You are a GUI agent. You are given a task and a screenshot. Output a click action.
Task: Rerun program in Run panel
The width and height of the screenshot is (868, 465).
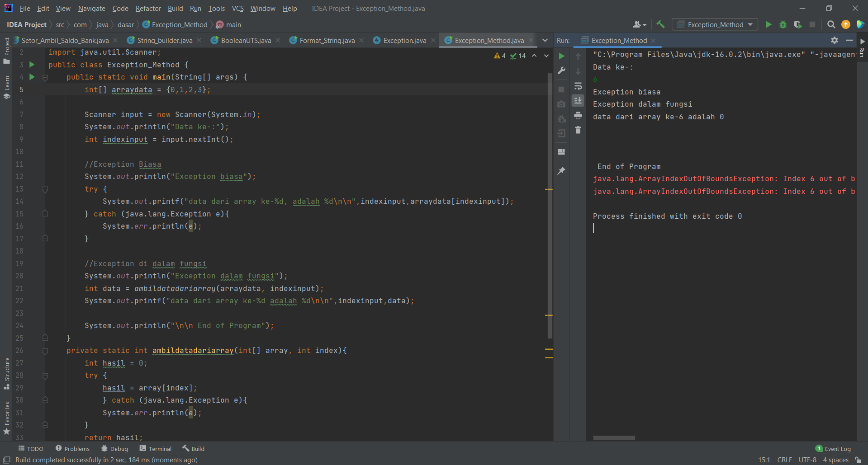[561, 56]
